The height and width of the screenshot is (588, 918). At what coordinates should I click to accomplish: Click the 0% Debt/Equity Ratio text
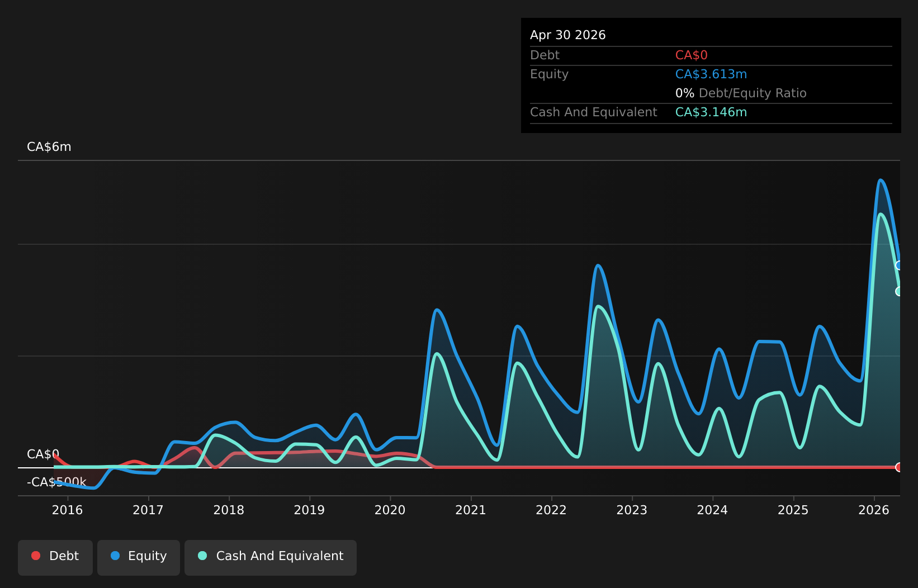coord(741,93)
